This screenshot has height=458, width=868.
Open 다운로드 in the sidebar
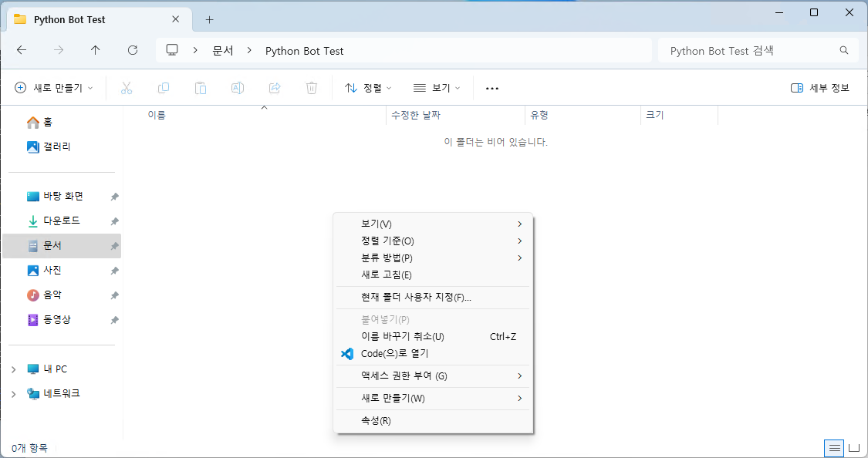point(62,221)
